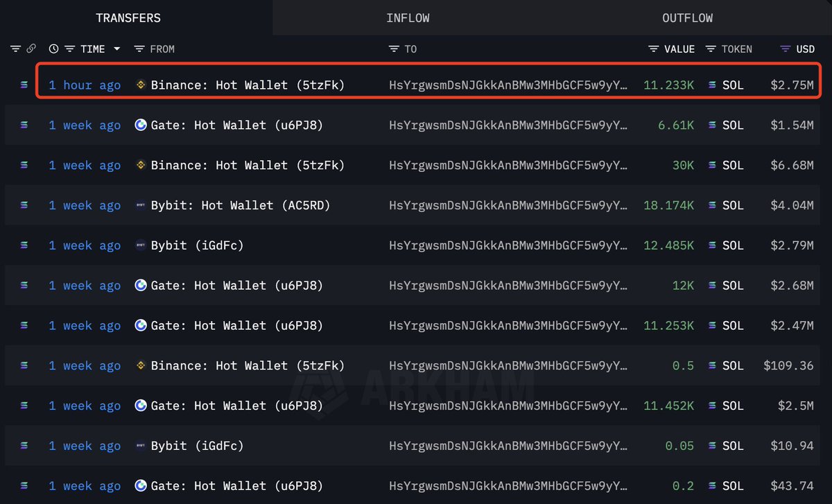This screenshot has width=832, height=504.
Task: Open the HsYrgwsm recipient address in the $10.94 row
Action: [509, 446]
